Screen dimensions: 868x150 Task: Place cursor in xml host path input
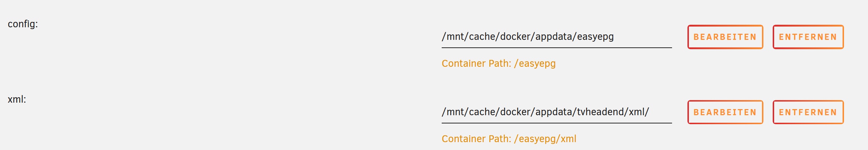[557, 112]
